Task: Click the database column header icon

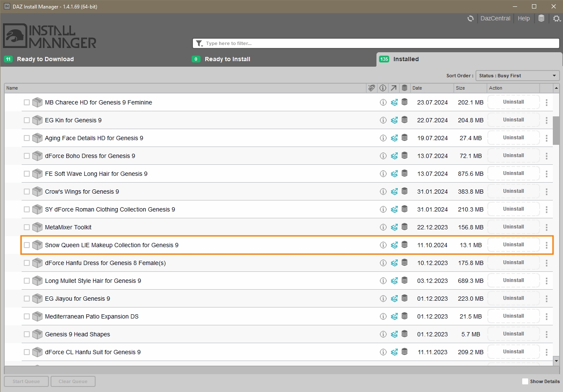Action: point(405,88)
